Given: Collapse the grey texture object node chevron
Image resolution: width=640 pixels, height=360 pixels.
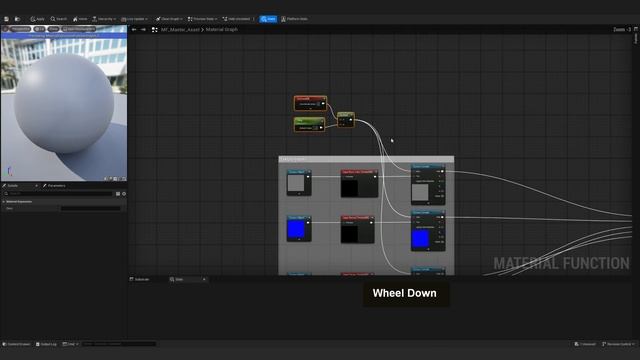Looking at the screenshot, I should 299,194.
